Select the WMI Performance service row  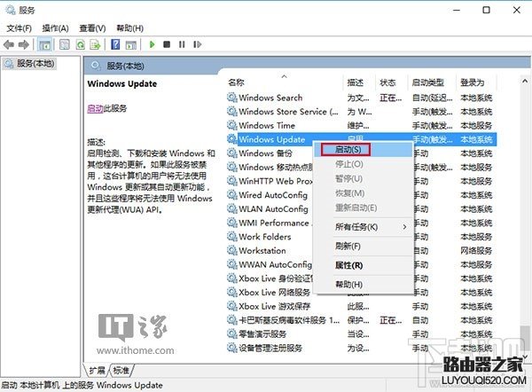coord(361,223)
